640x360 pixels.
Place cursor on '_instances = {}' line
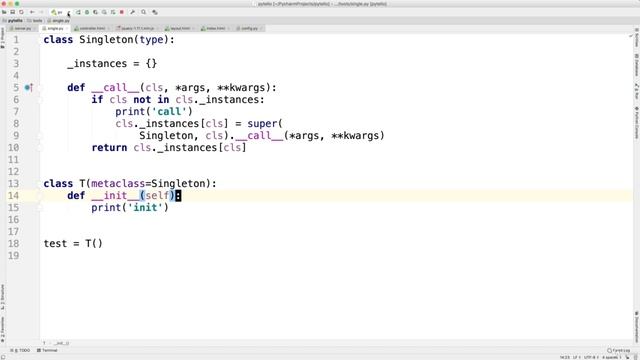(x=112, y=64)
